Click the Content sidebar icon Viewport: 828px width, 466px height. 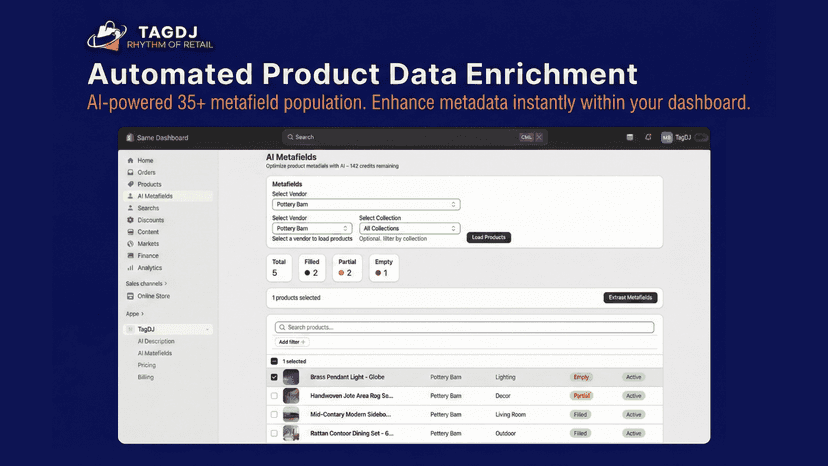coord(130,231)
